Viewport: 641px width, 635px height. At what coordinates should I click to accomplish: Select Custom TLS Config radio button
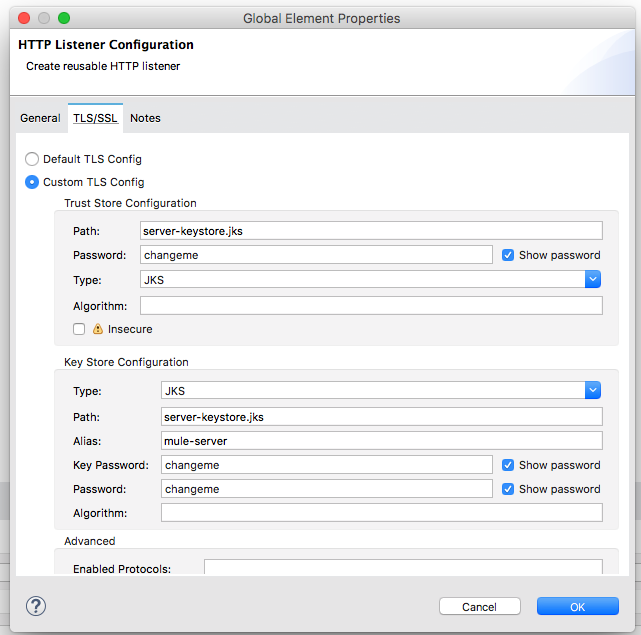click(32, 182)
